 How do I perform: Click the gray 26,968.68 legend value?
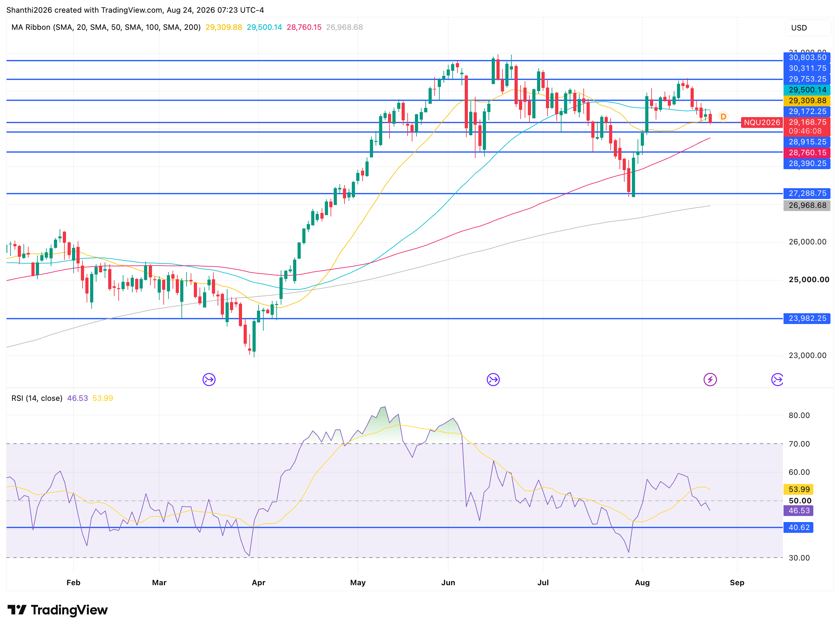tap(345, 27)
